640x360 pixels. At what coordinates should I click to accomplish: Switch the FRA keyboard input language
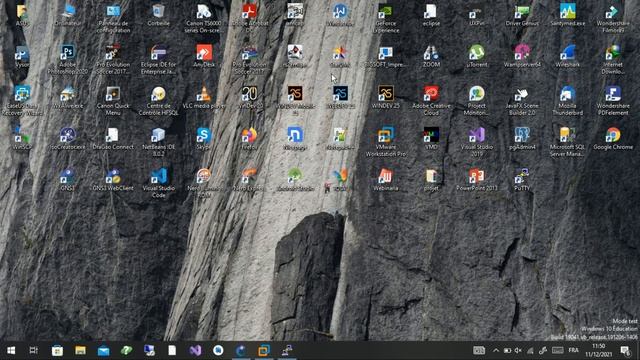(x=573, y=350)
